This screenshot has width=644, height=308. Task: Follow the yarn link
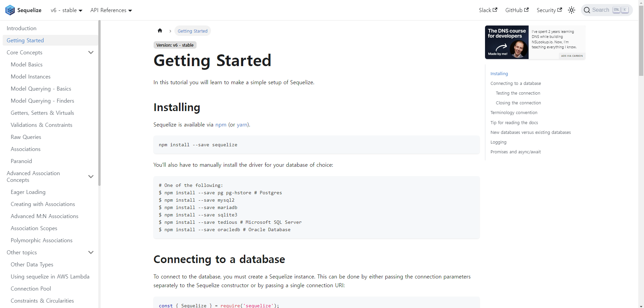pos(242,124)
